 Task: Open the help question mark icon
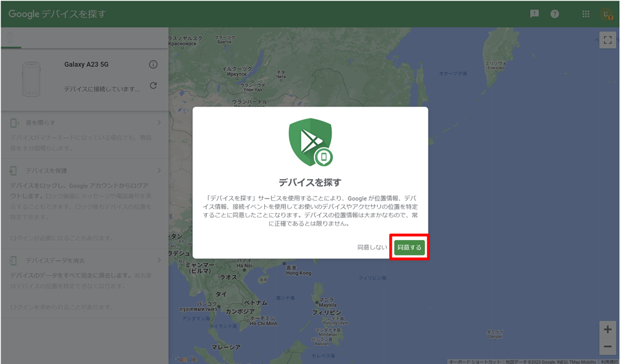(x=555, y=14)
